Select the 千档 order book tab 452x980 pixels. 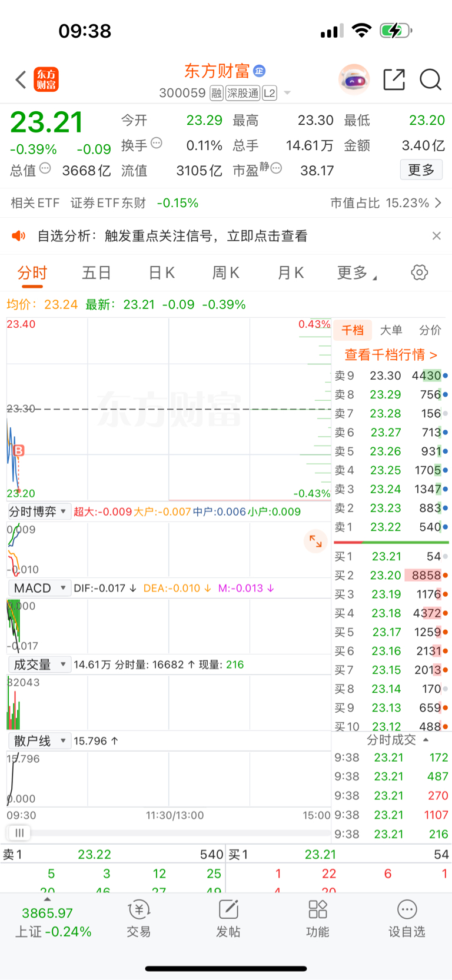(352, 330)
